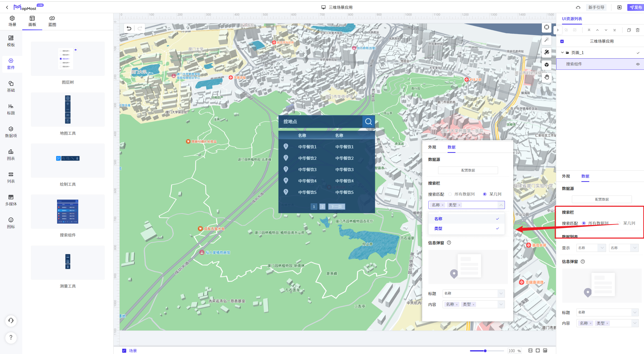Switch to the 场景 tab
This screenshot has width=644, height=354.
(x=12, y=21)
